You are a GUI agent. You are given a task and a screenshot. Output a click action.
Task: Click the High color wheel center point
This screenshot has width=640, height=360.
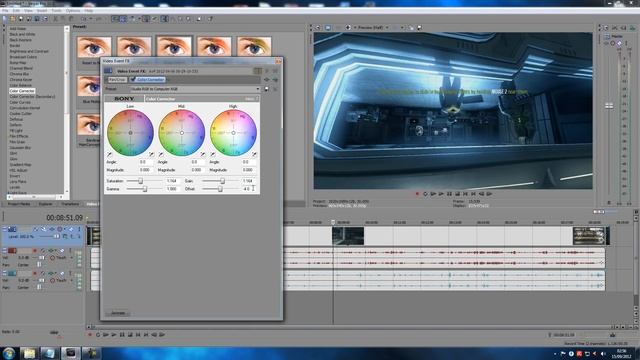point(233,133)
